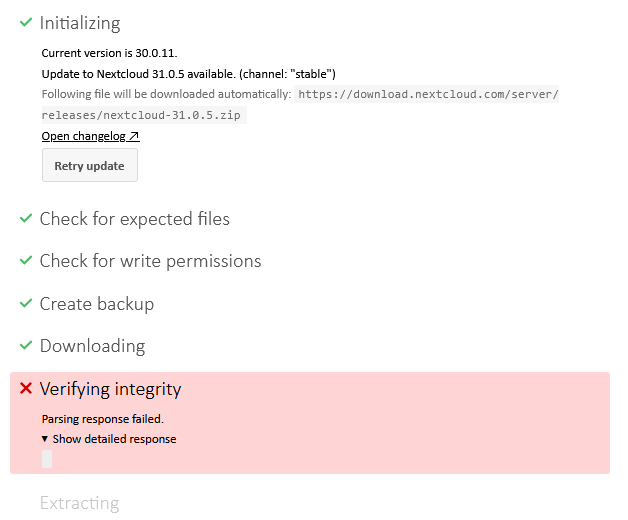Click the green checkmark beside Initializing

[26, 22]
